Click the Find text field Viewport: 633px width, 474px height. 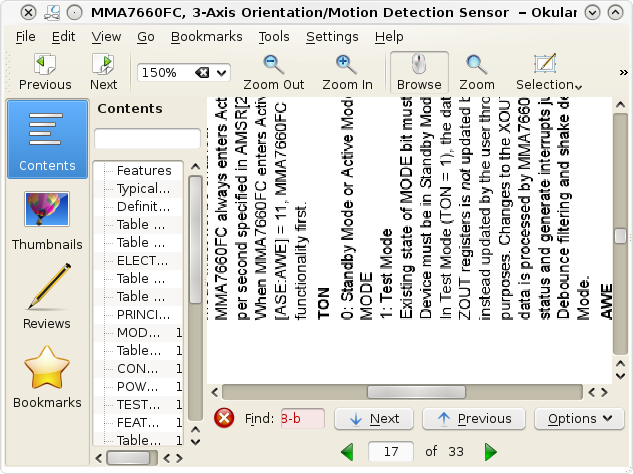[x=303, y=418]
